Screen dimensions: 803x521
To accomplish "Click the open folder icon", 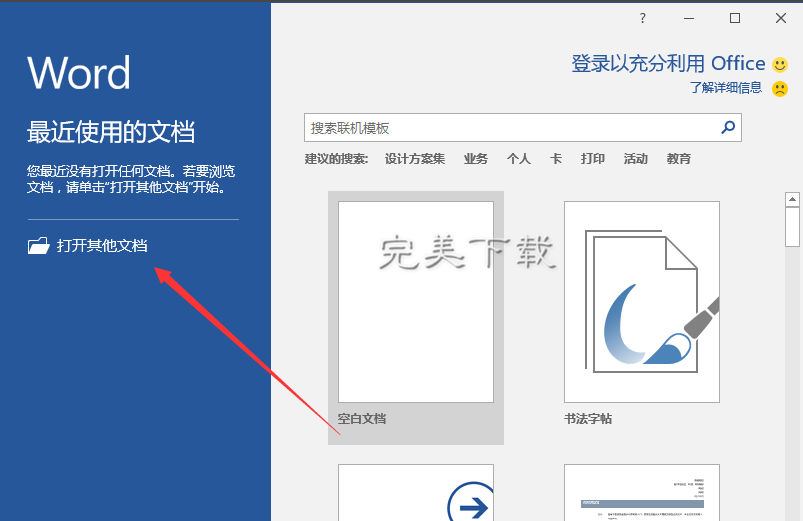I will click(x=38, y=245).
